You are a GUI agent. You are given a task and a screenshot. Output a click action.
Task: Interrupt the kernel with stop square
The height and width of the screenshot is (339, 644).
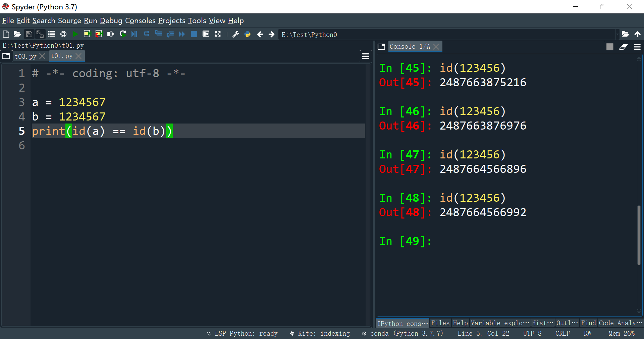click(610, 47)
